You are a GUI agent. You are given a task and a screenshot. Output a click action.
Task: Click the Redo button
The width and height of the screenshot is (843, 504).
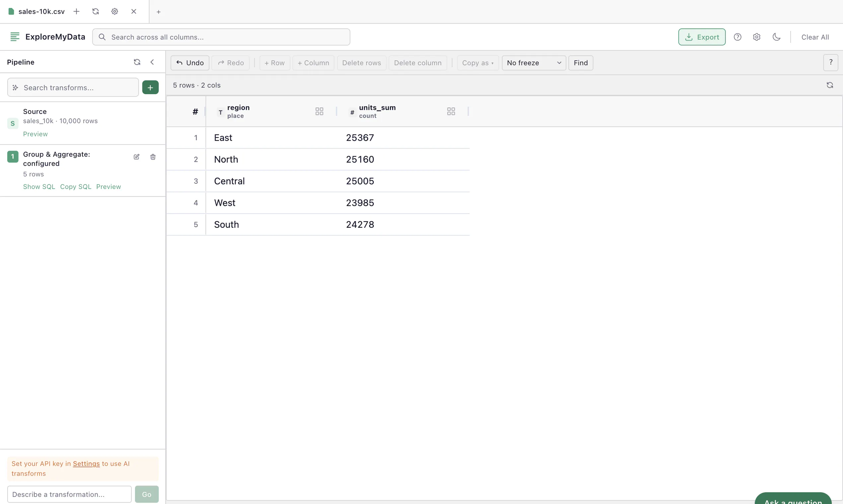[230, 63]
